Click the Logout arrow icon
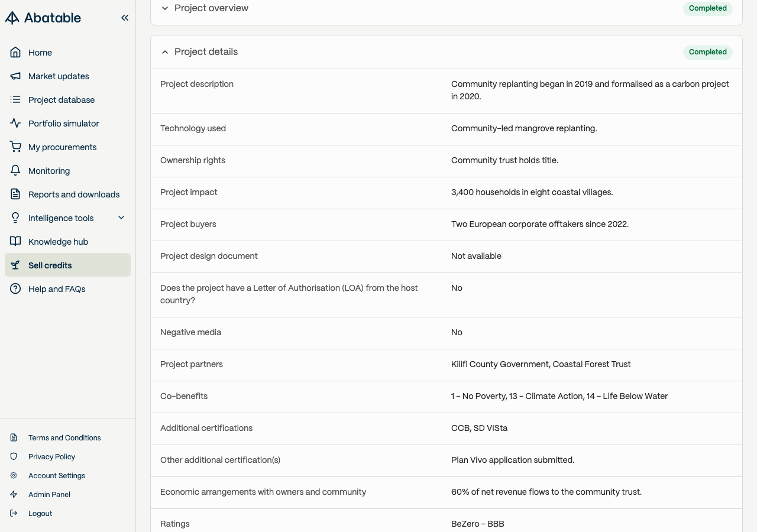Screen dimensions: 757x532 click(14, 514)
